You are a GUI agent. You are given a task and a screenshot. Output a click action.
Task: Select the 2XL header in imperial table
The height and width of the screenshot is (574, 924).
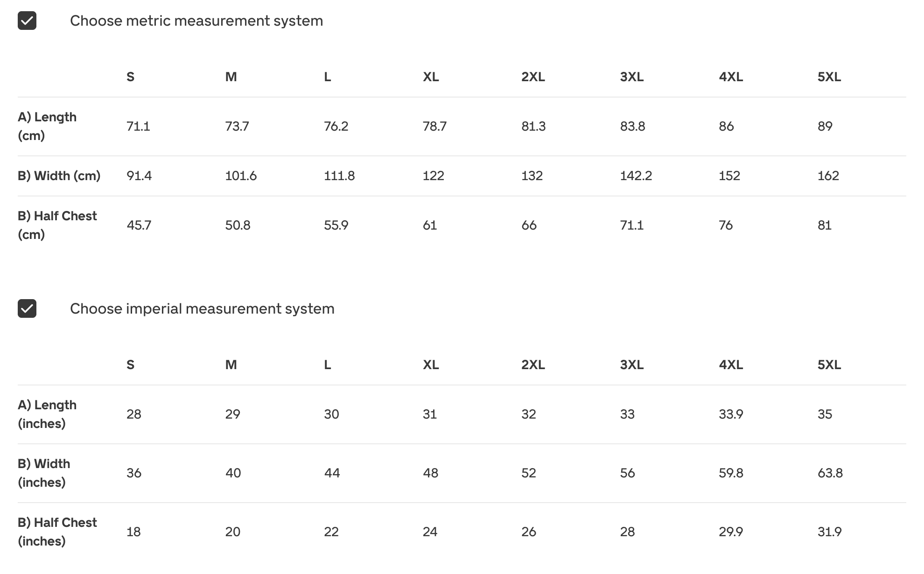(x=533, y=364)
